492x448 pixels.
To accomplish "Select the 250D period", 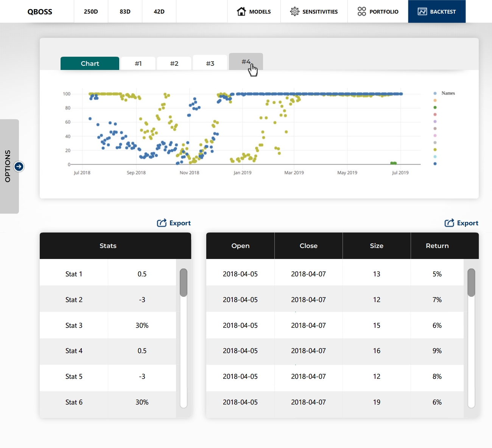I will [x=91, y=12].
